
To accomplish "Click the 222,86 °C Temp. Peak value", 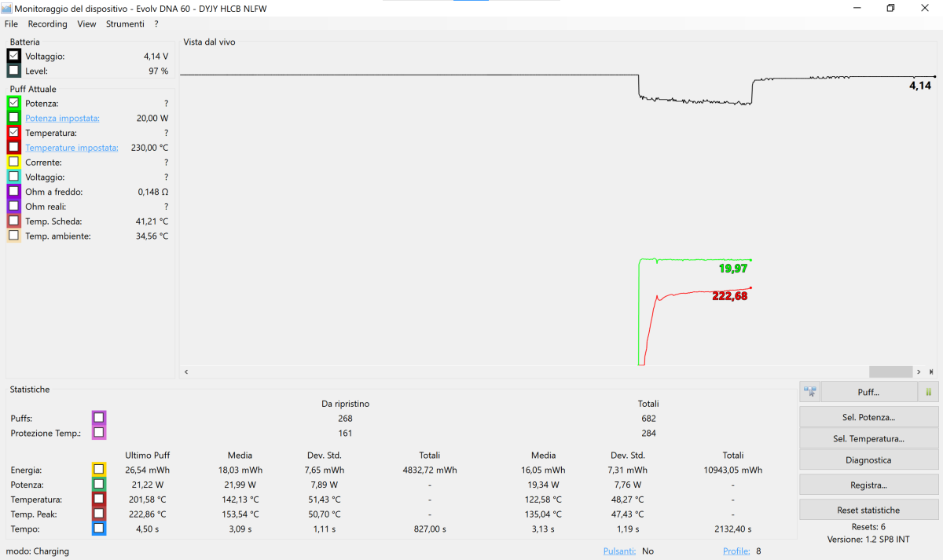I will (147, 514).
